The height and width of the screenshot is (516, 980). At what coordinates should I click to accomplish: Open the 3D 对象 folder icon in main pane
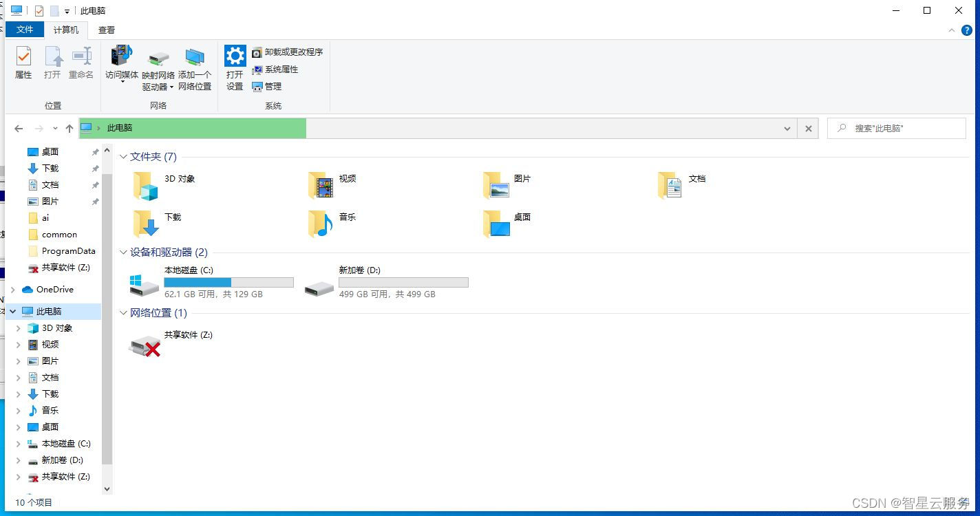tap(145, 186)
